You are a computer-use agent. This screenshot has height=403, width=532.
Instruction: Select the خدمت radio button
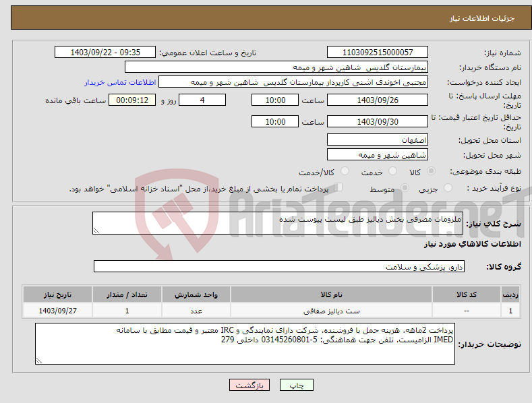click(x=392, y=171)
